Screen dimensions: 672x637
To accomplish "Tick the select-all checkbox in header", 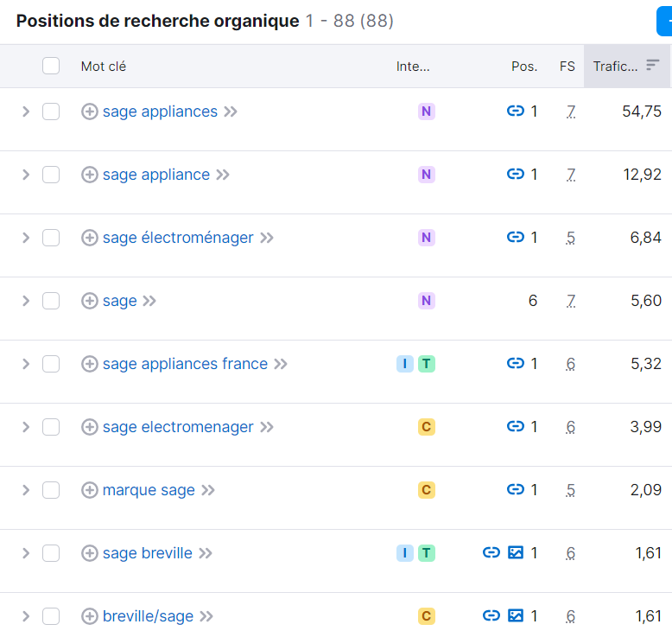I will [51, 66].
